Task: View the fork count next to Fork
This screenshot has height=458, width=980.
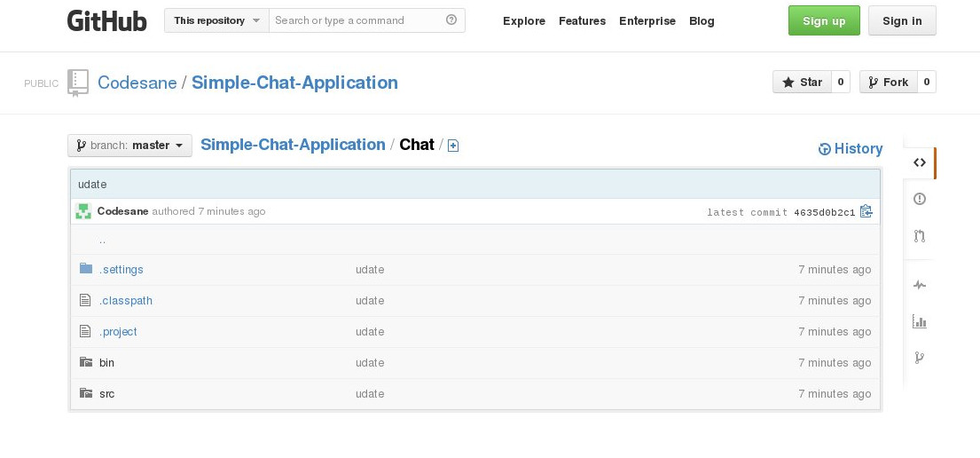Action: (926, 82)
